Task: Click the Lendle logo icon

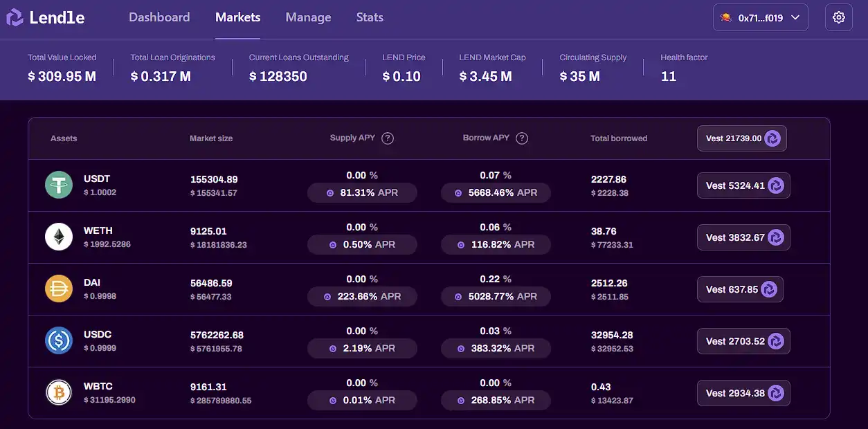Action: tap(15, 18)
